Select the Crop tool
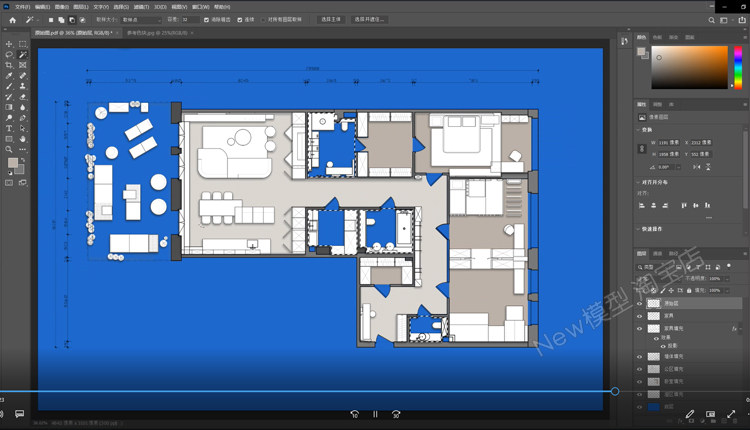The width and height of the screenshot is (750, 430). pos(9,65)
